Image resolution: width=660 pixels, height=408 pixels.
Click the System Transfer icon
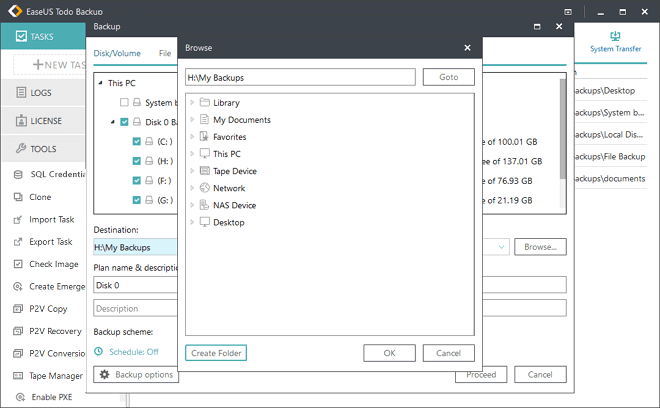click(615, 36)
